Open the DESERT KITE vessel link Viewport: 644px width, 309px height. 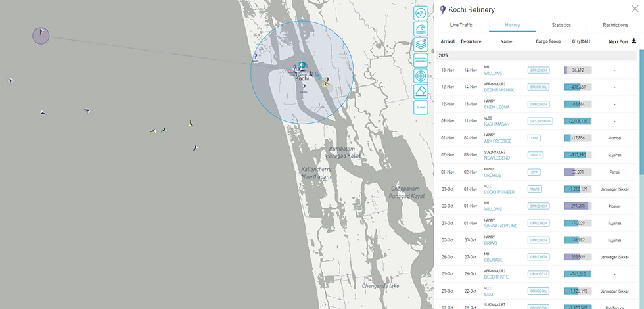tap(497, 277)
